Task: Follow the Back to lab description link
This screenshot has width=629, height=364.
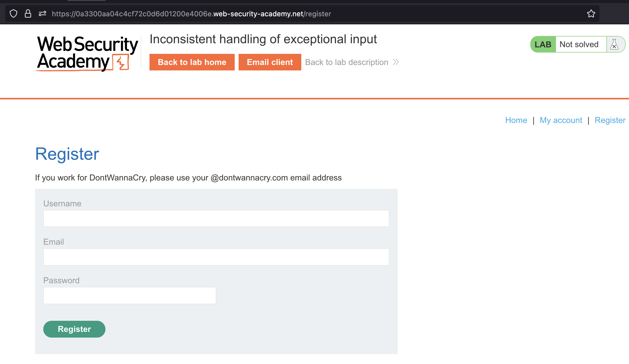Action: (x=347, y=62)
